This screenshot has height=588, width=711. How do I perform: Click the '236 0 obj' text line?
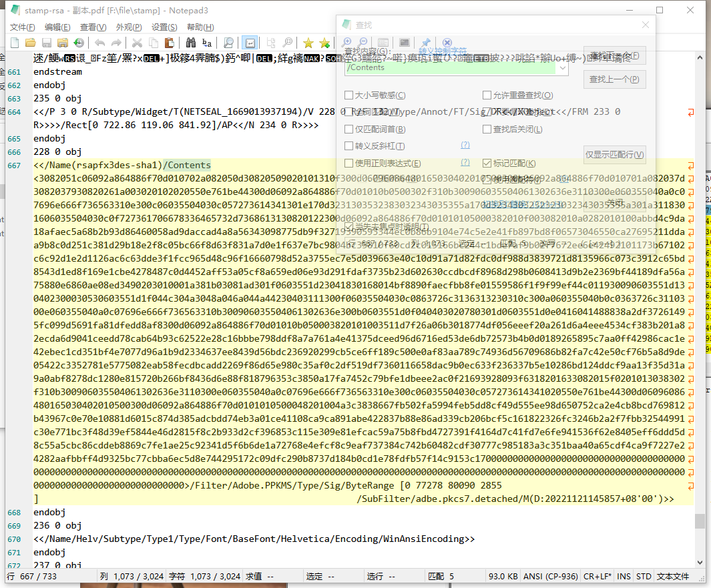click(x=57, y=525)
